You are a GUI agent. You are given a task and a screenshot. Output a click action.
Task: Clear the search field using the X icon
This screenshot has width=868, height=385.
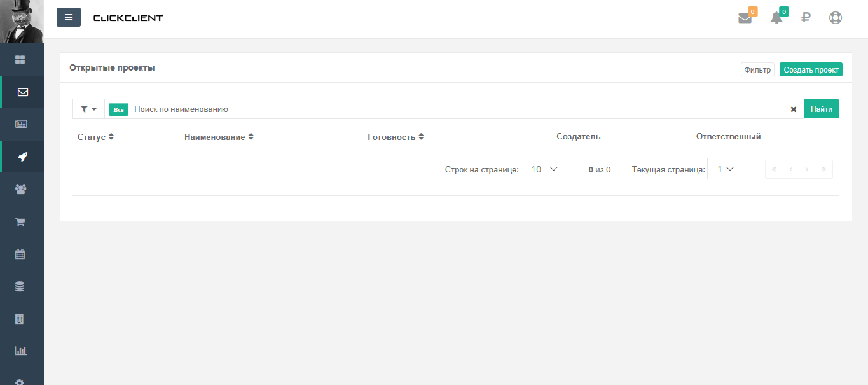tap(793, 109)
